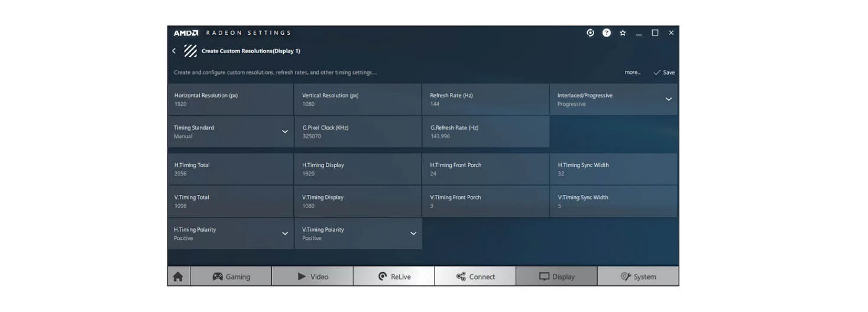Click the G.Pixel Clock (KHz) field
Viewport: 868px width, 312px height.
pyautogui.click(x=358, y=132)
